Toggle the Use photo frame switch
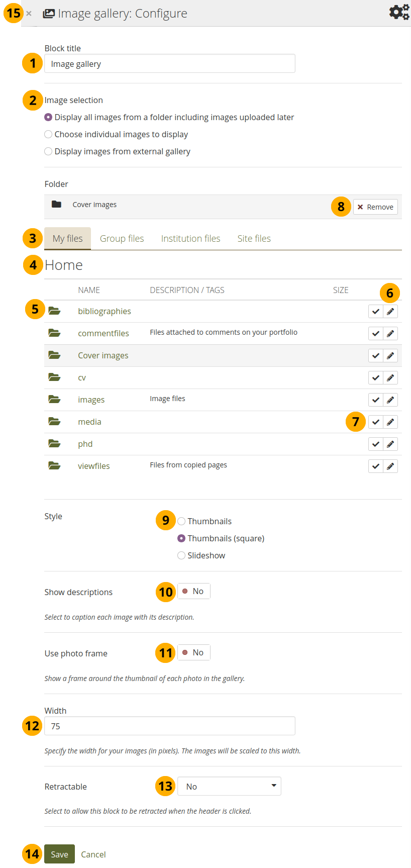 (193, 653)
